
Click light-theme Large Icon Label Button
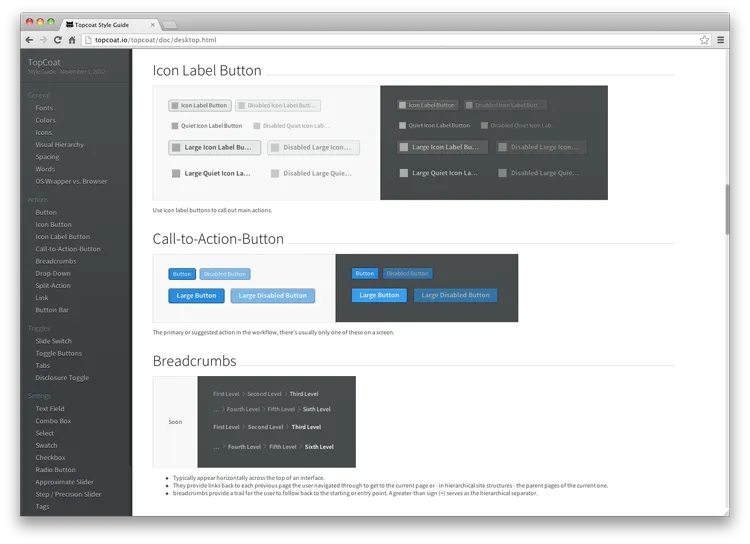pyautogui.click(x=215, y=147)
